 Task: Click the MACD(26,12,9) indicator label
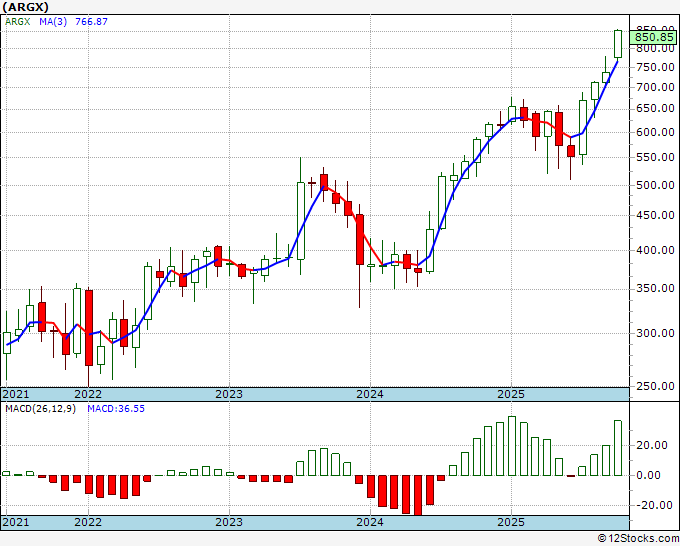point(40,409)
